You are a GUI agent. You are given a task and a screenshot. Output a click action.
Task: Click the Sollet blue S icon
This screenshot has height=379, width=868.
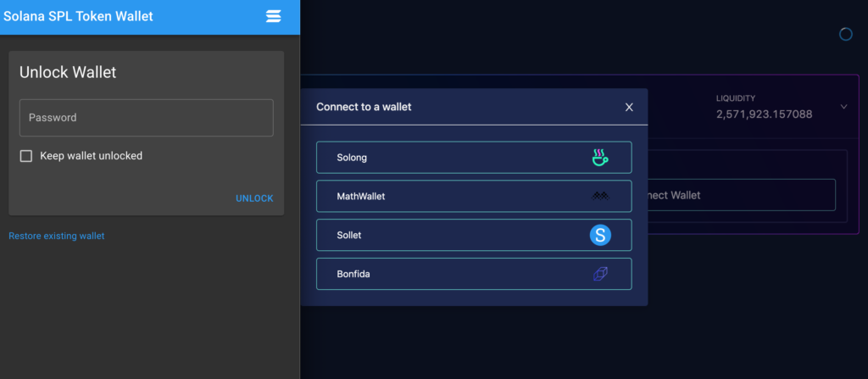tap(600, 235)
